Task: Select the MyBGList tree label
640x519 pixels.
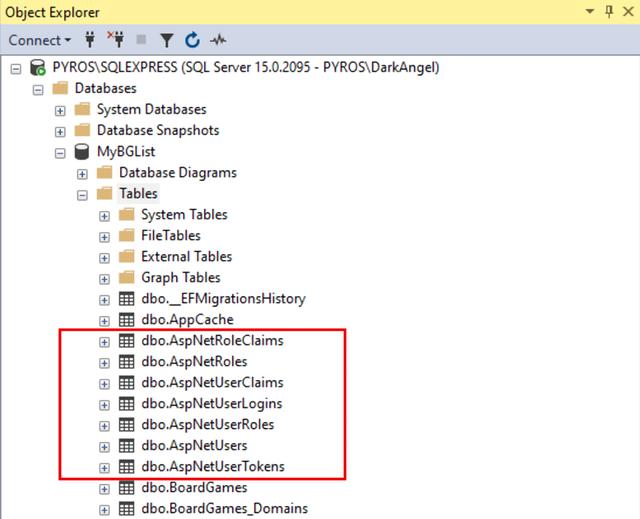Action: coord(126,151)
